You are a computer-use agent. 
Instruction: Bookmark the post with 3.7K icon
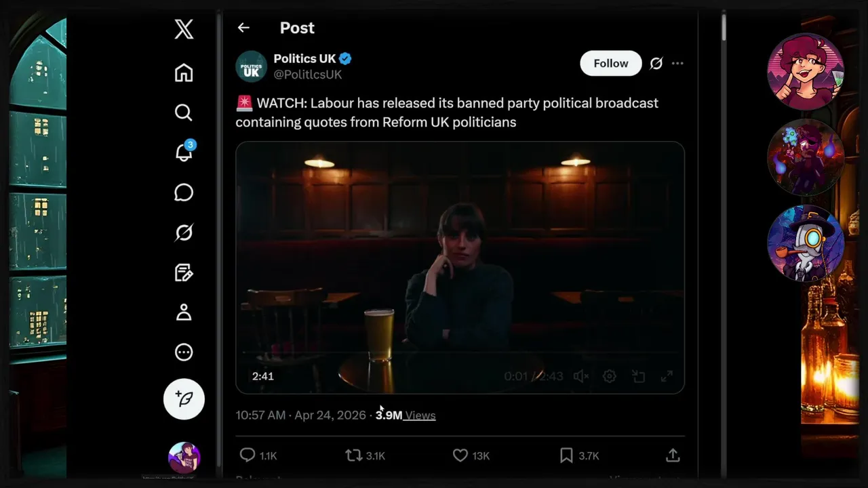coord(579,455)
